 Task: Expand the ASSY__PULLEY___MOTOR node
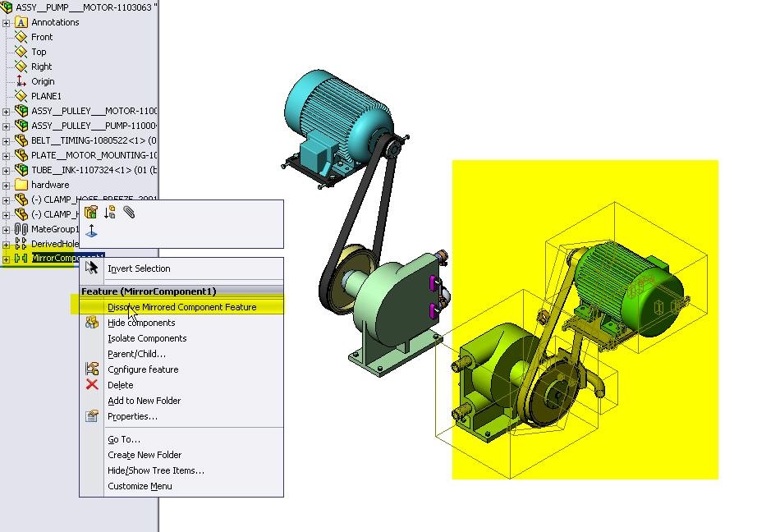pyautogui.click(x=6, y=112)
